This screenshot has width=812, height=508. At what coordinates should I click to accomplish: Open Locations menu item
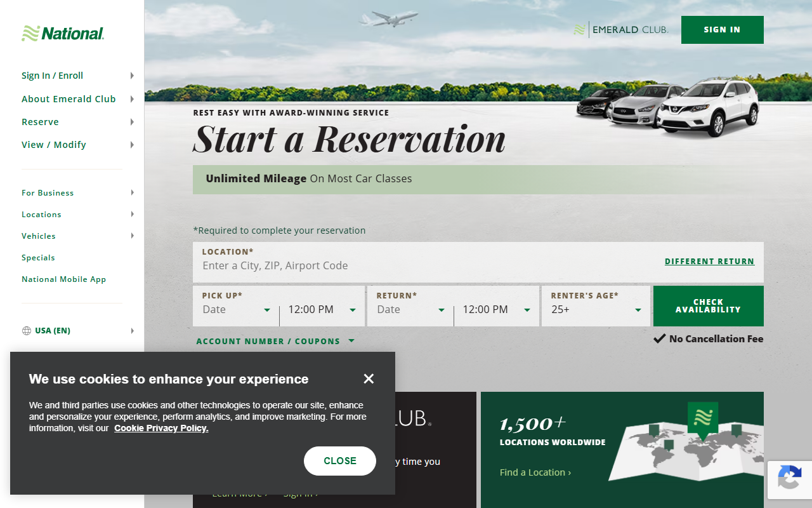[41, 215]
